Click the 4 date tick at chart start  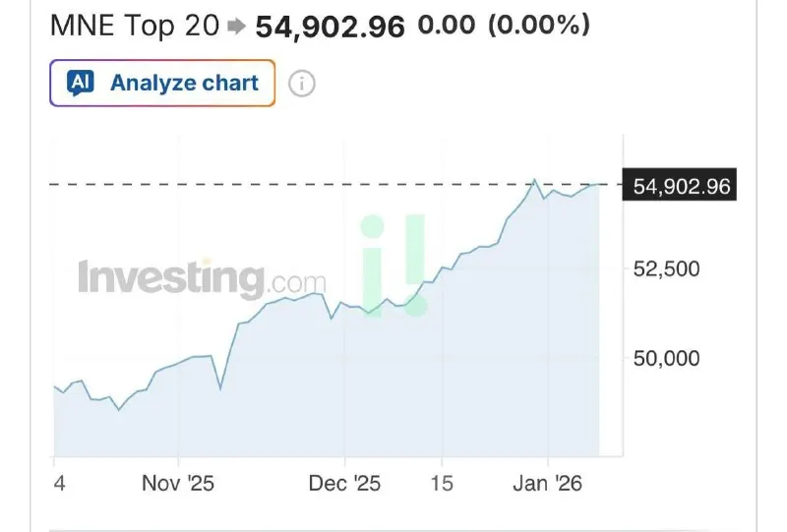coord(59,484)
